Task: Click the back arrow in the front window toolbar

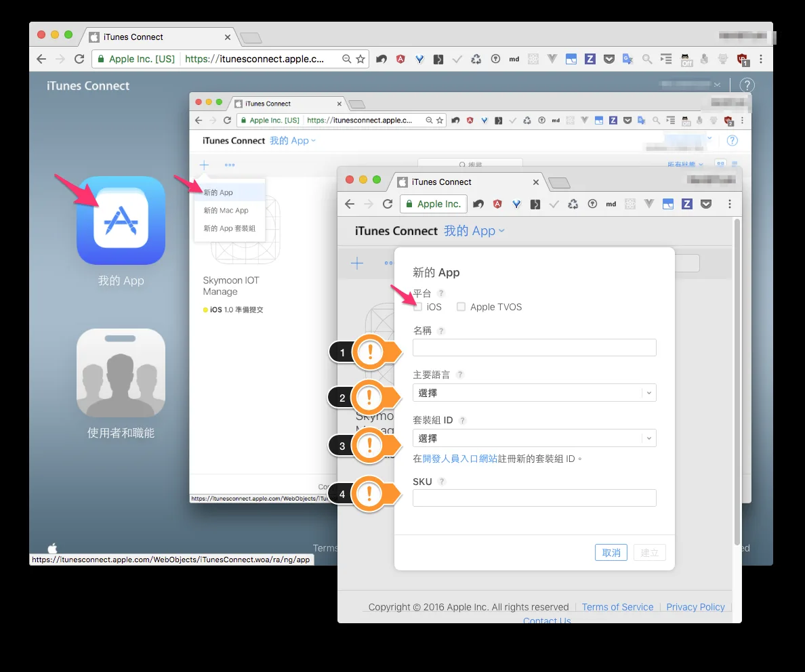Action: pos(350,204)
